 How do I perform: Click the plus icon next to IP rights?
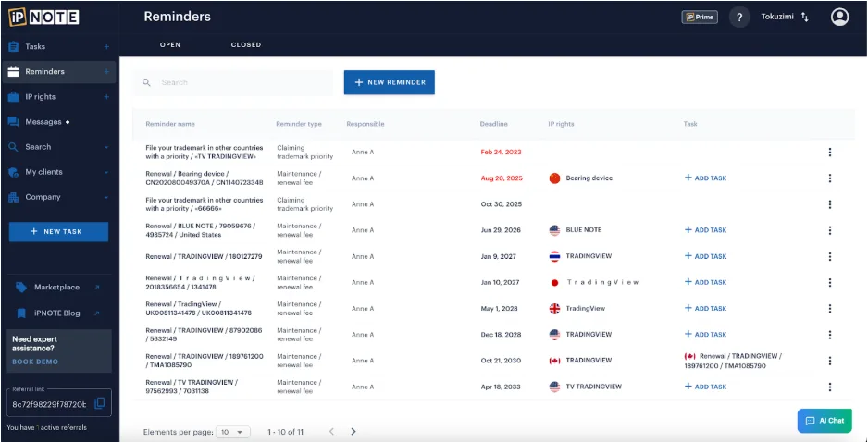pos(106,97)
